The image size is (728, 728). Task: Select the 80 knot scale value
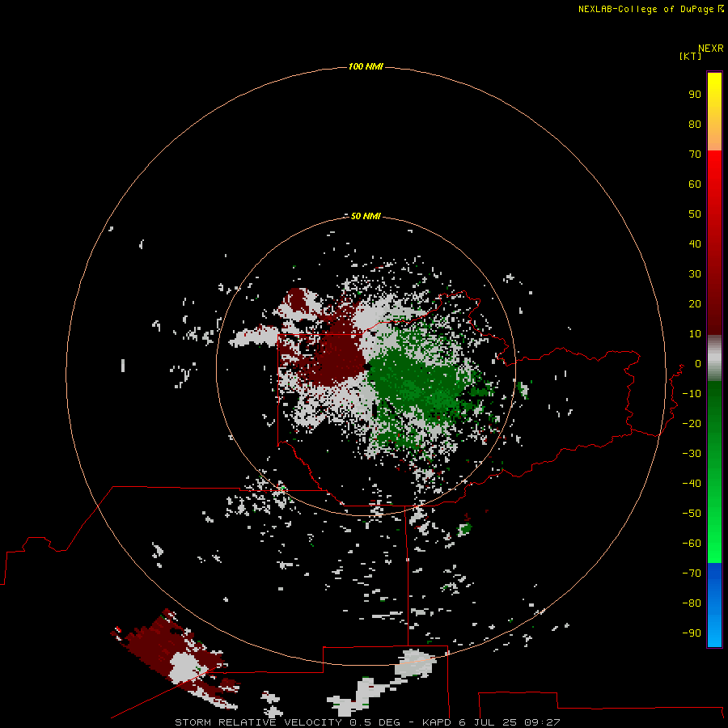[x=695, y=124]
